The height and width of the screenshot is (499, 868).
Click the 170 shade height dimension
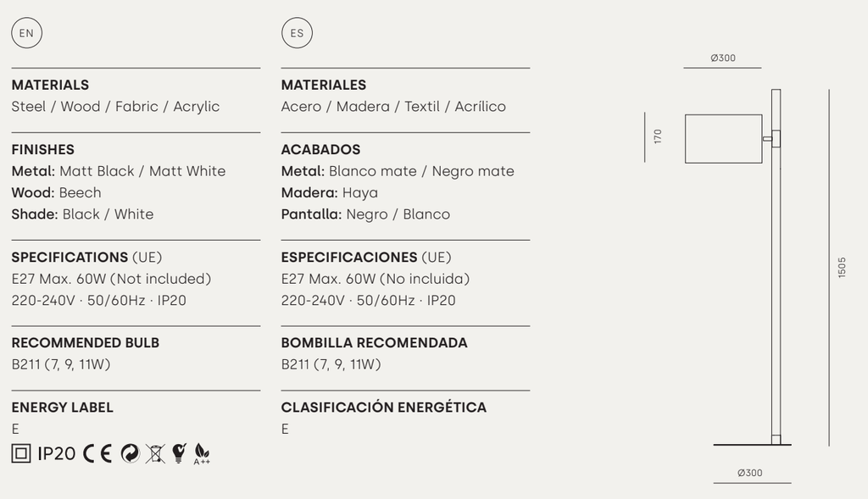point(658,136)
